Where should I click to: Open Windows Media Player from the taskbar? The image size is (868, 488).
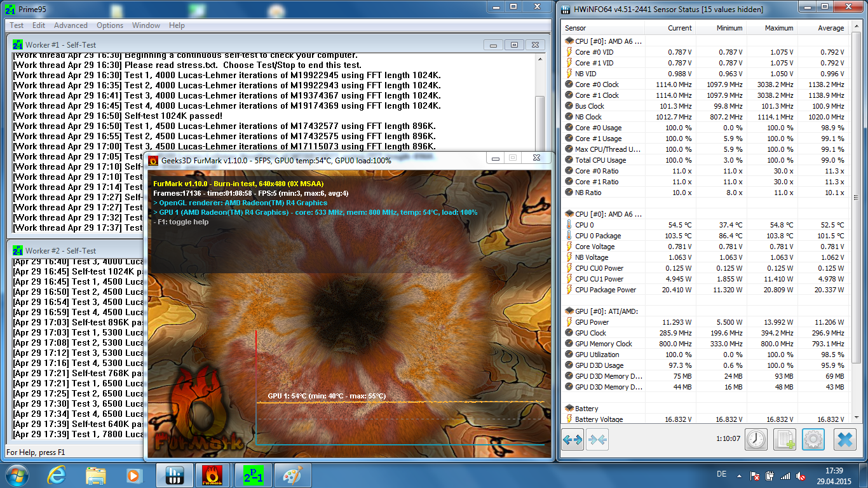click(133, 475)
